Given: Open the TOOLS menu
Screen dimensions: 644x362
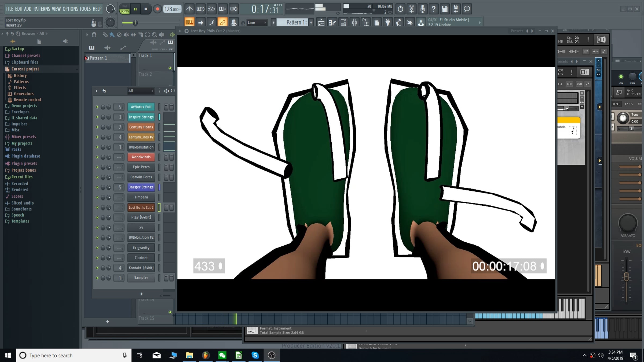Looking at the screenshot, I should tap(85, 9).
